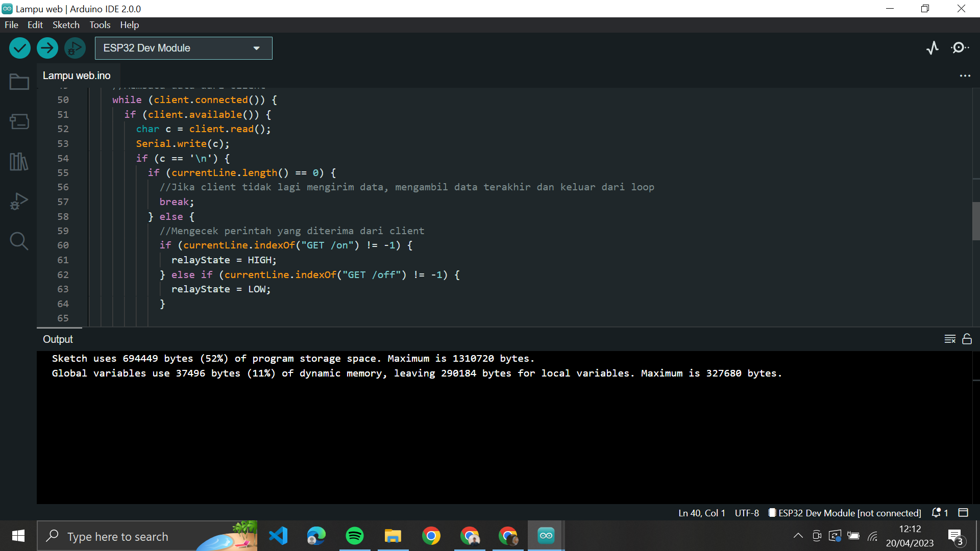Image resolution: width=980 pixels, height=551 pixels.
Task: Click 'Serial.write(c);' on line 53
Action: [x=183, y=144]
